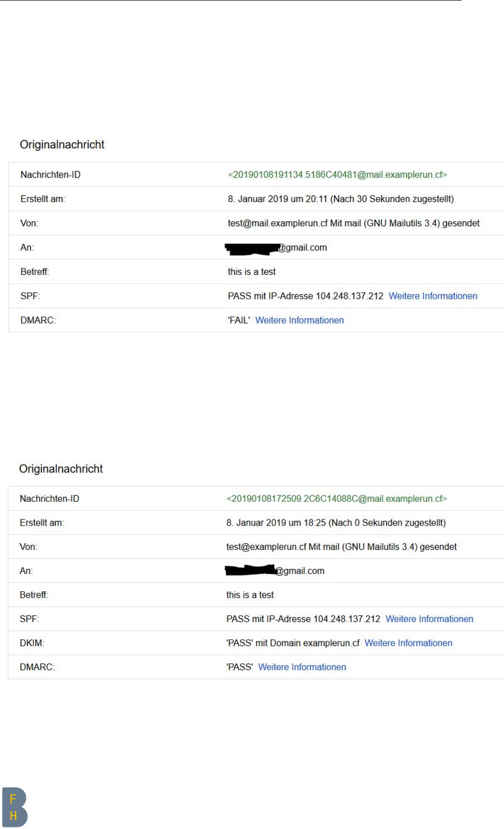This screenshot has height=829, width=504.
Task: Click the redacted gmail recipient in second message
Action: point(275,571)
